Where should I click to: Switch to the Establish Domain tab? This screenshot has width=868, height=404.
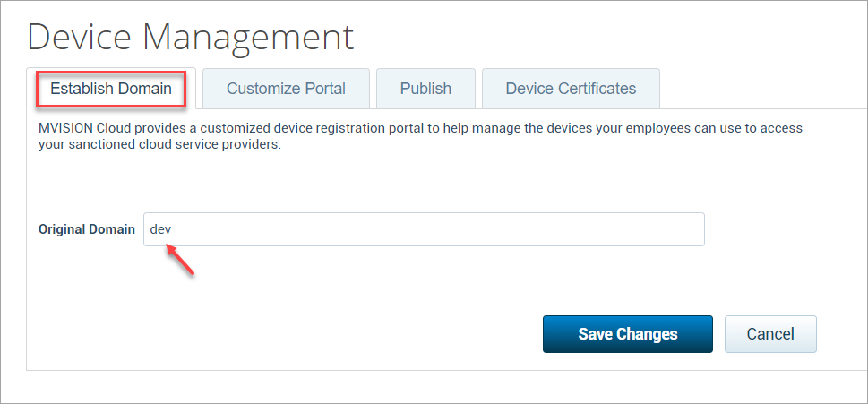pos(111,89)
